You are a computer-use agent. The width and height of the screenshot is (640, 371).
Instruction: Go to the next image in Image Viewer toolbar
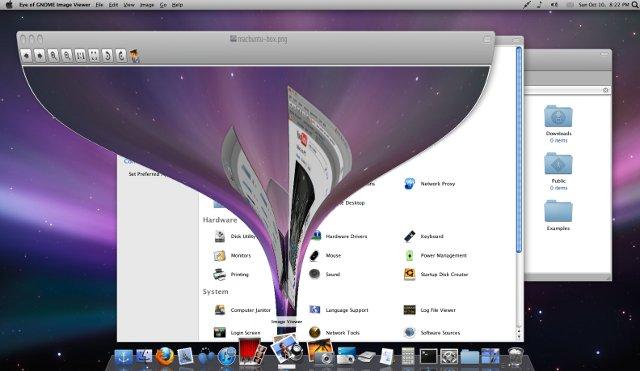tap(40, 55)
